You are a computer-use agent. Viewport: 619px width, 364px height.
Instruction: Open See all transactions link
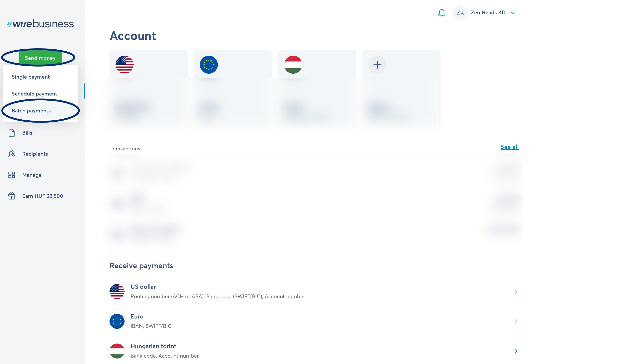pyautogui.click(x=509, y=147)
